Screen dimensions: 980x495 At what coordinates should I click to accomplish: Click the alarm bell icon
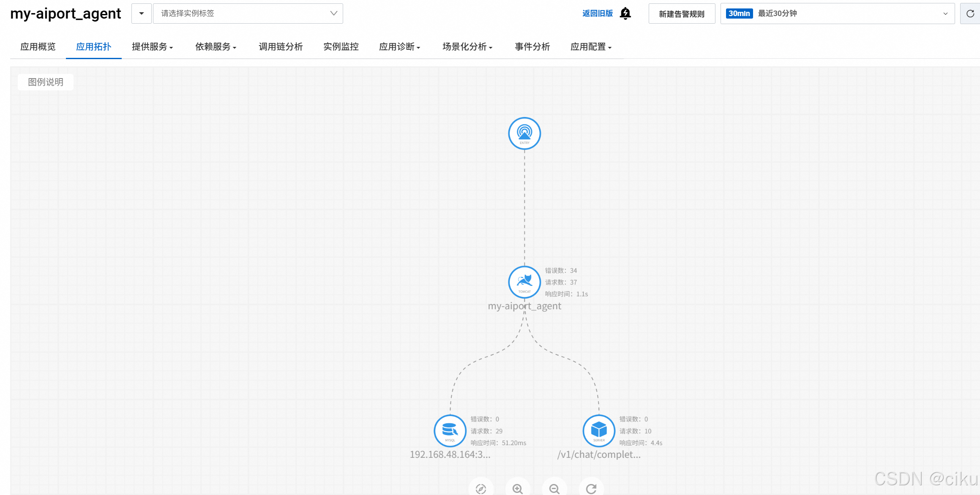(625, 14)
